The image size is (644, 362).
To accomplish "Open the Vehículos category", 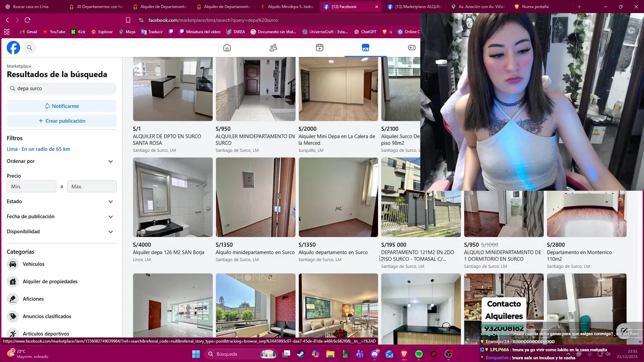I will click(x=61, y=264).
